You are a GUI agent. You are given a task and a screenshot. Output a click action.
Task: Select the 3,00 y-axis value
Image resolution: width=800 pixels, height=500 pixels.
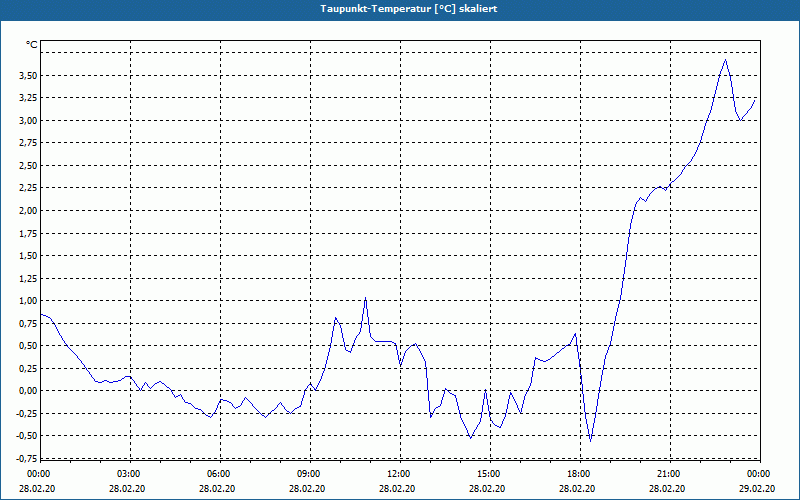tap(28, 120)
